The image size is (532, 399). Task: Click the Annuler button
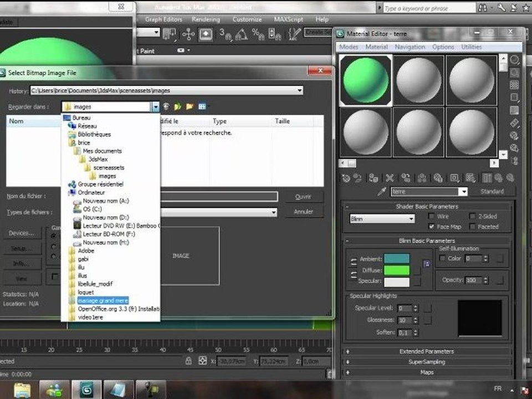303,211
